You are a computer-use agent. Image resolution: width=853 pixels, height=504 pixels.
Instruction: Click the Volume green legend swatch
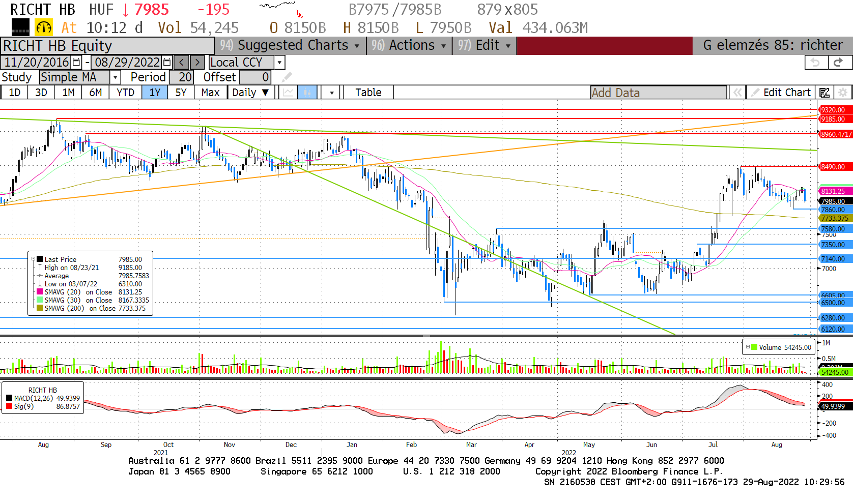pyautogui.click(x=754, y=347)
